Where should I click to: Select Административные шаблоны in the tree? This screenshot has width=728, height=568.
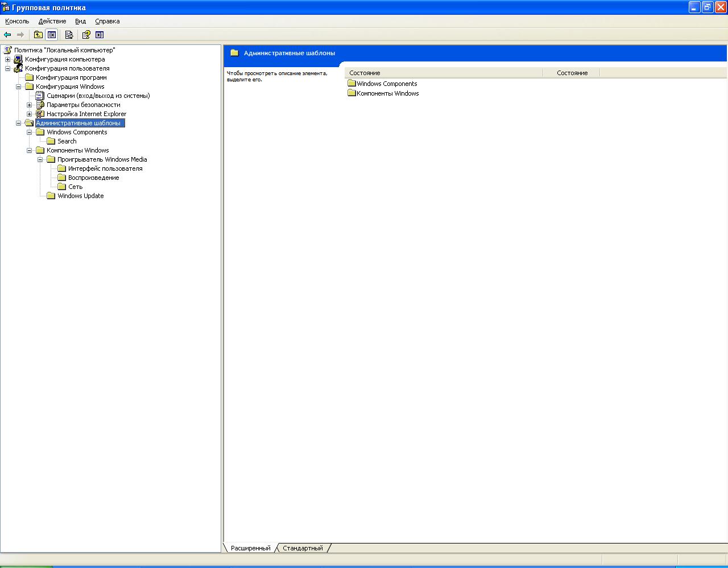click(80, 123)
